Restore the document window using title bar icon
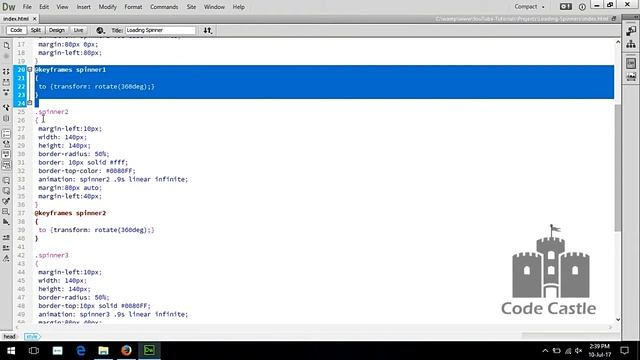This screenshot has width=640, height=360. pyautogui.click(x=613, y=19)
